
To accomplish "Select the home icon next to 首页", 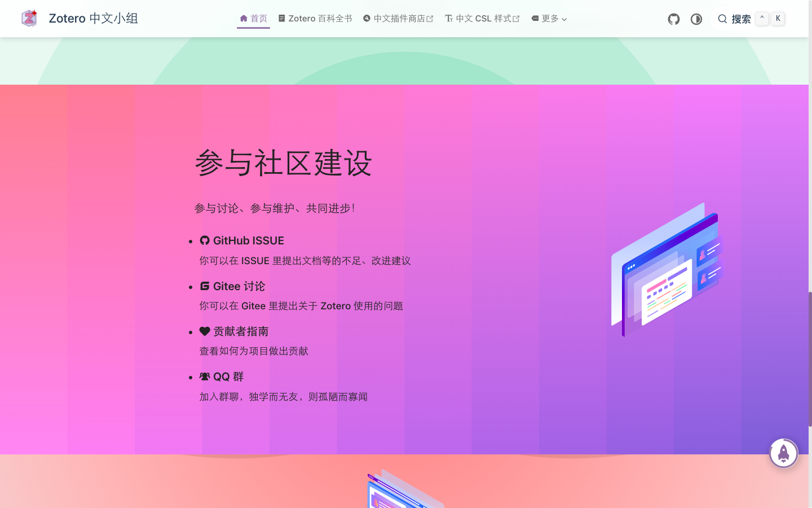I will point(242,18).
